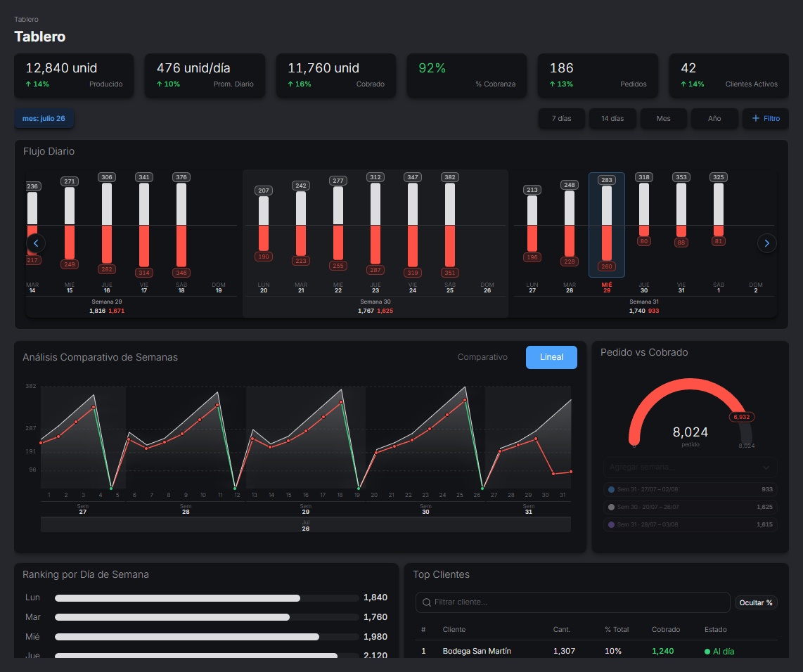The image size is (803, 672).
Task: Click the Mes range button
Action: coord(663,118)
